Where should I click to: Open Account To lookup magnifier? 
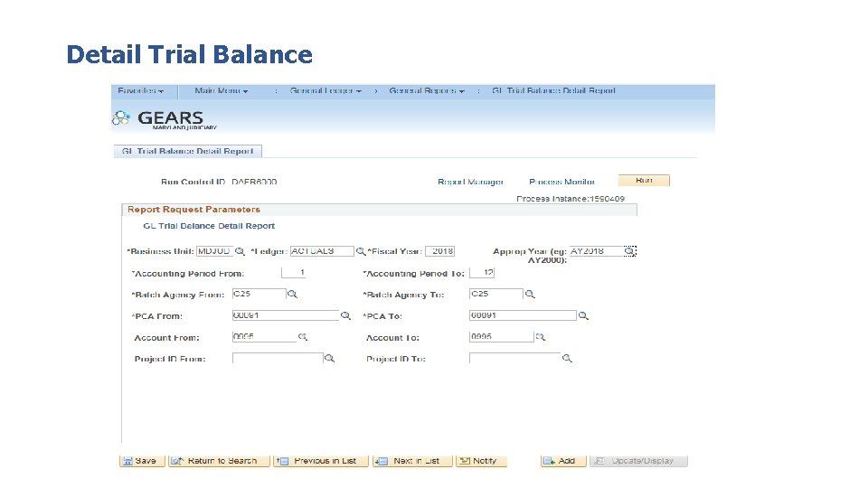541,336
